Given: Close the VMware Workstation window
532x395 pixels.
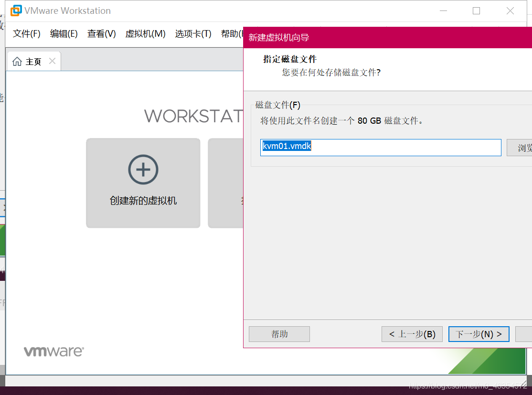Looking at the screenshot, I should (x=510, y=11).
